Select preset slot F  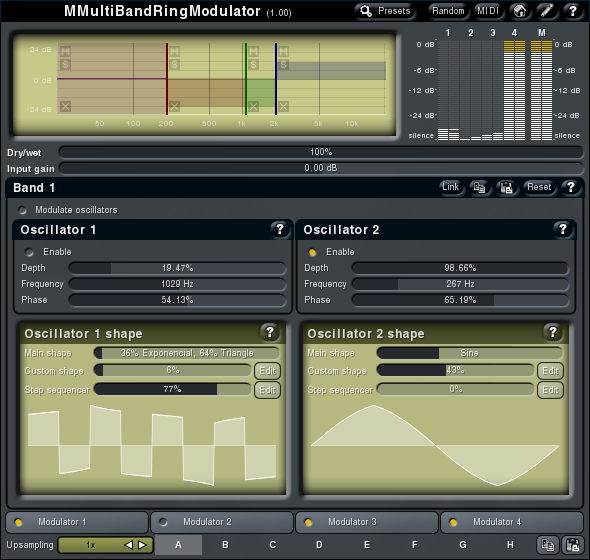click(415, 545)
